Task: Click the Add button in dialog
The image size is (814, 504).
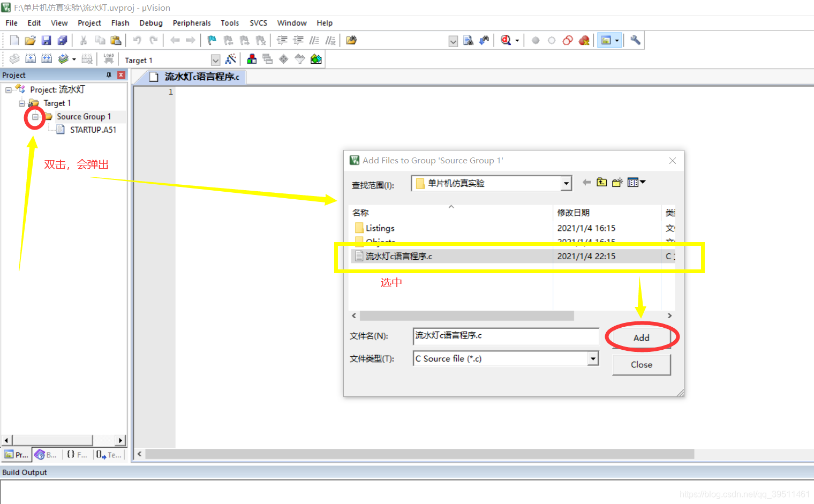Action: click(x=641, y=338)
